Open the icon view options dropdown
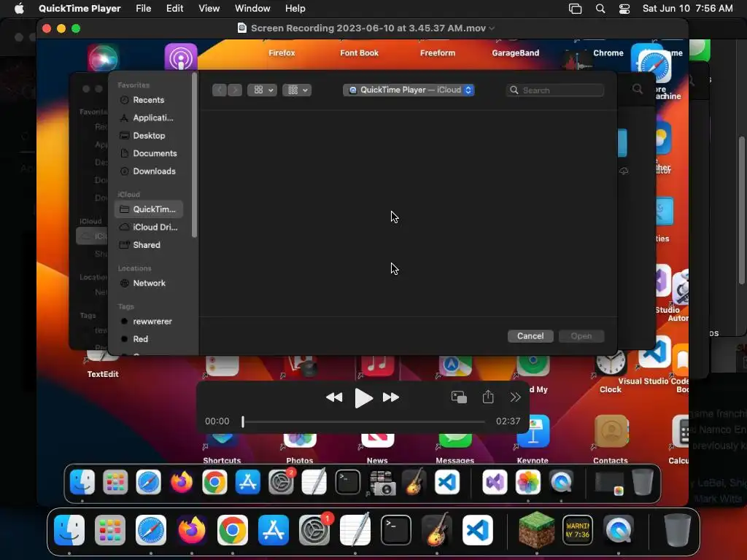 coord(262,90)
